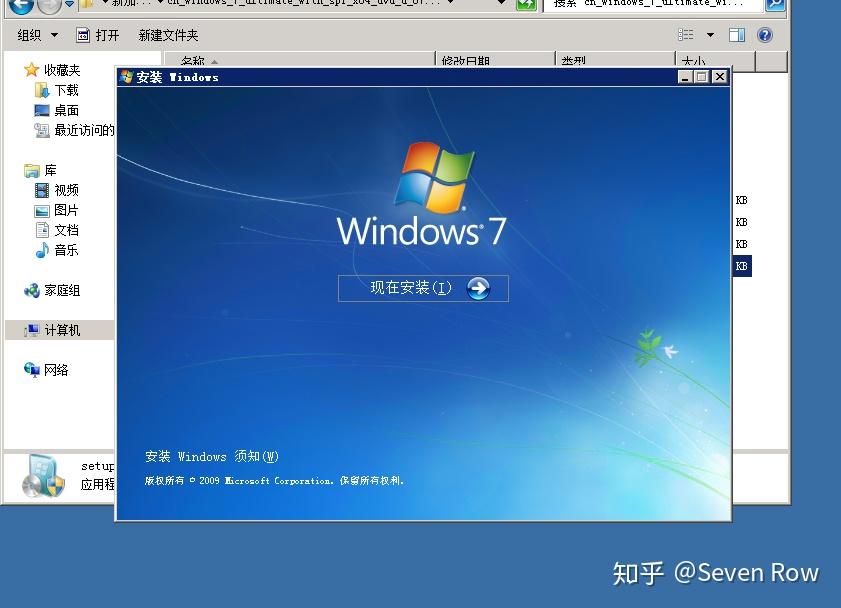Select 收藏夹 in navigation pane
The image size is (841, 608).
[x=62, y=70]
